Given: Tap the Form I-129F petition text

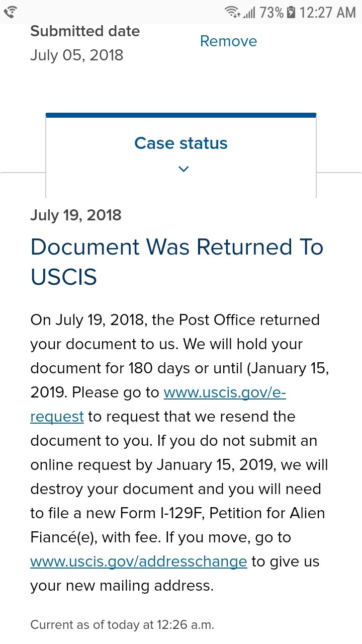Looking at the screenshot, I should tap(162, 513).
